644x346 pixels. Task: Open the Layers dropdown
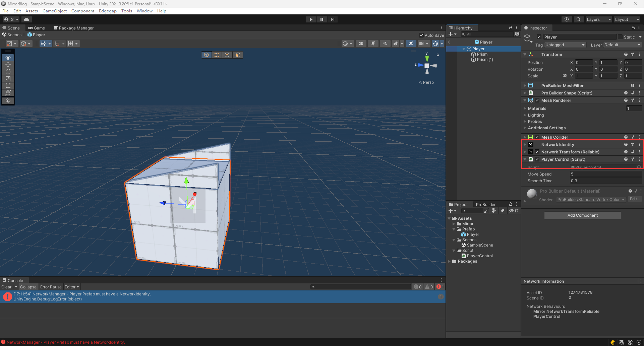(x=599, y=19)
